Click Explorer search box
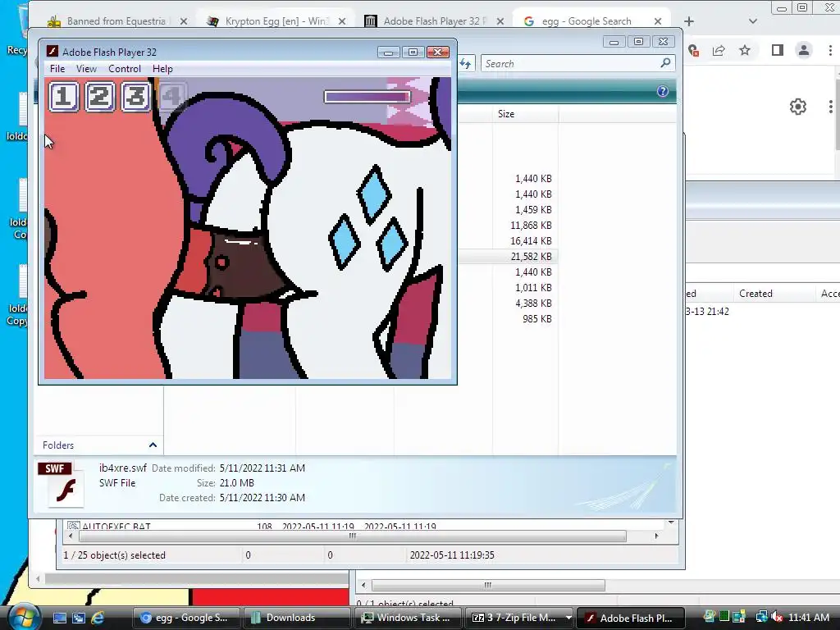The image size is (840, 630). [577, 63]
